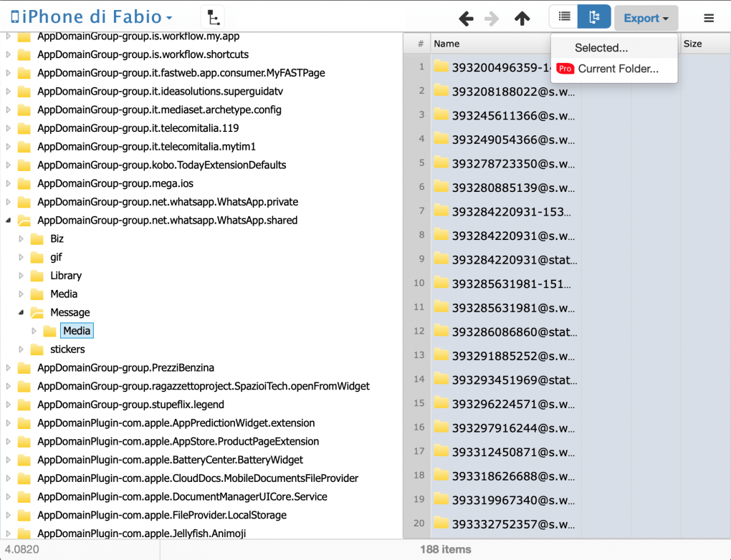
Task: Select the selected Media folder under Message
Action: click(77, 331)
